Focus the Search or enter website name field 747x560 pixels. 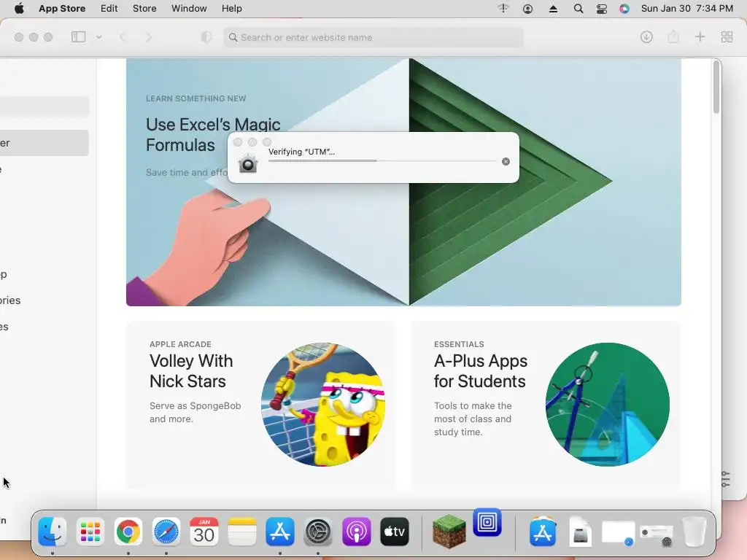point(373,37)
